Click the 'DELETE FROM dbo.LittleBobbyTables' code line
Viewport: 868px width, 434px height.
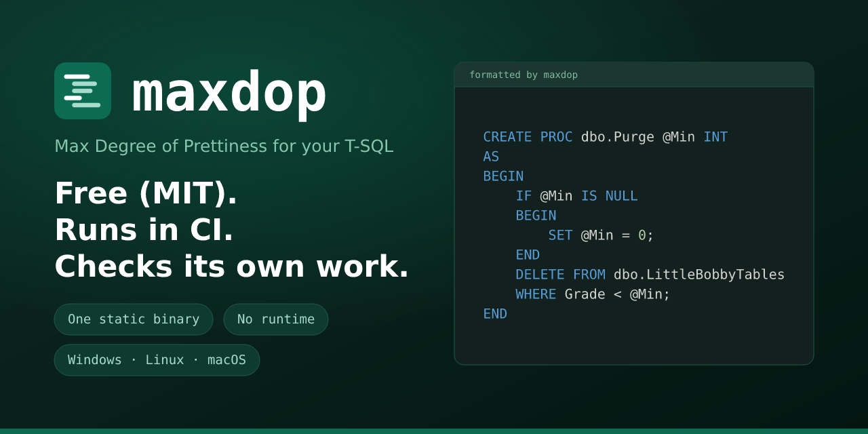tap(650, 275)
